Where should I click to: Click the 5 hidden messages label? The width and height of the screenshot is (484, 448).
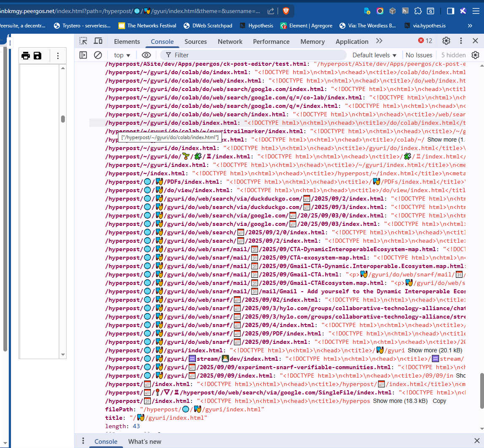[453, 55]
